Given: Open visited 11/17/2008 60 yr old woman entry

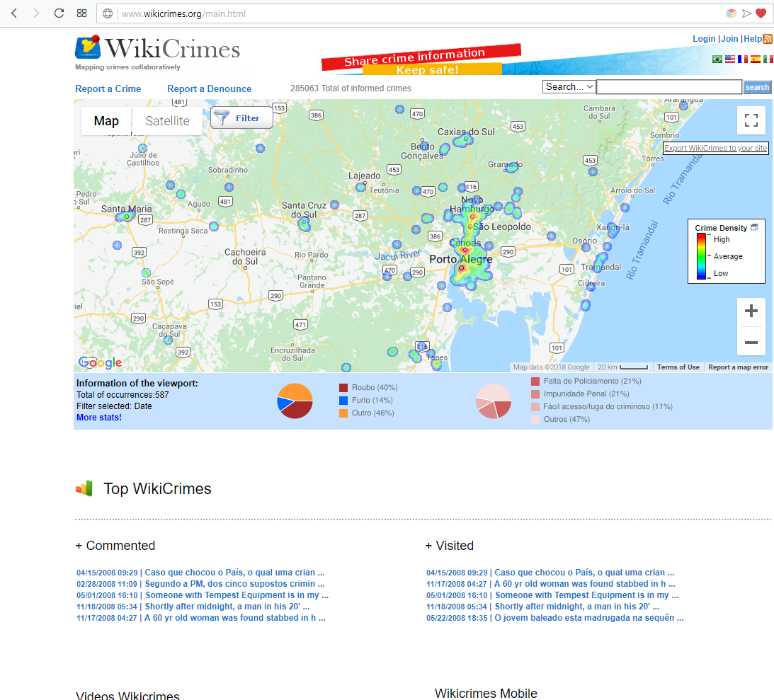Looking at the screenshot, I should [551, 584].
